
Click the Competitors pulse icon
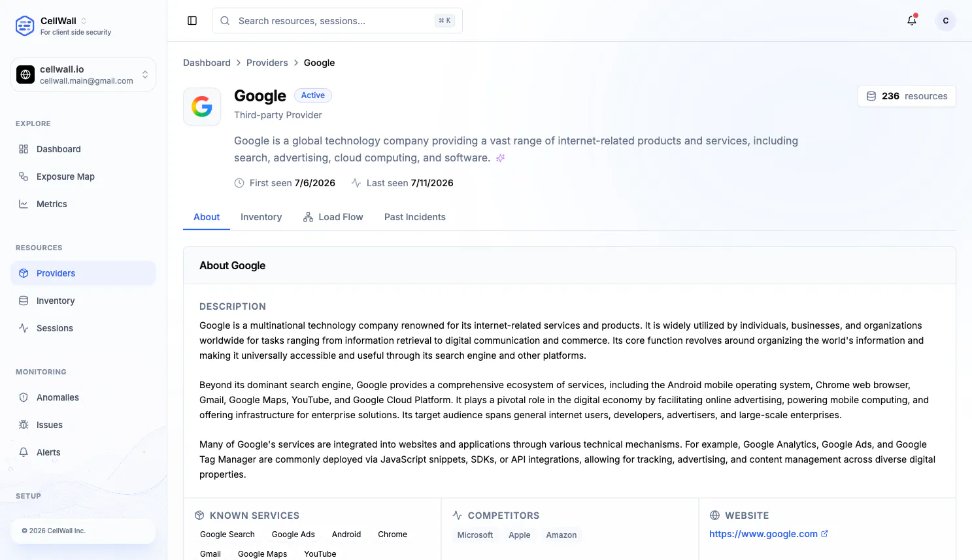[458, 516]
